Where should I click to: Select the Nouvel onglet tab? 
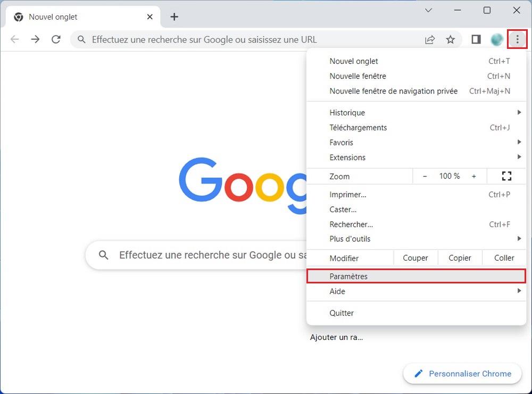[83, 17]
